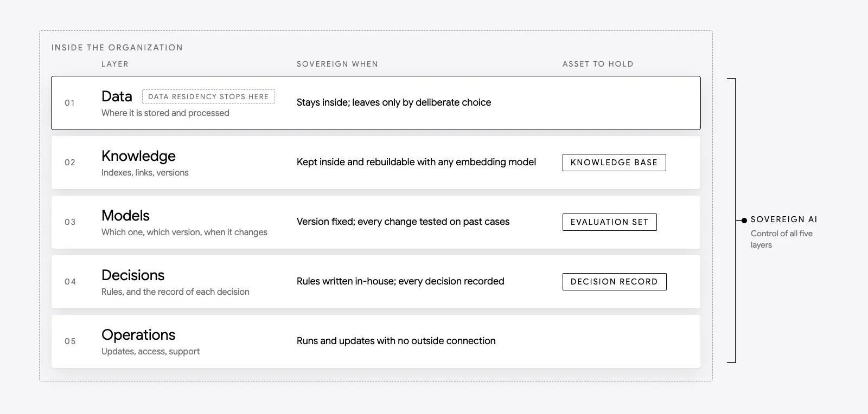Click the EVALUATION SET asset tag
The image size is (868, 414).
tap(609, 222)
